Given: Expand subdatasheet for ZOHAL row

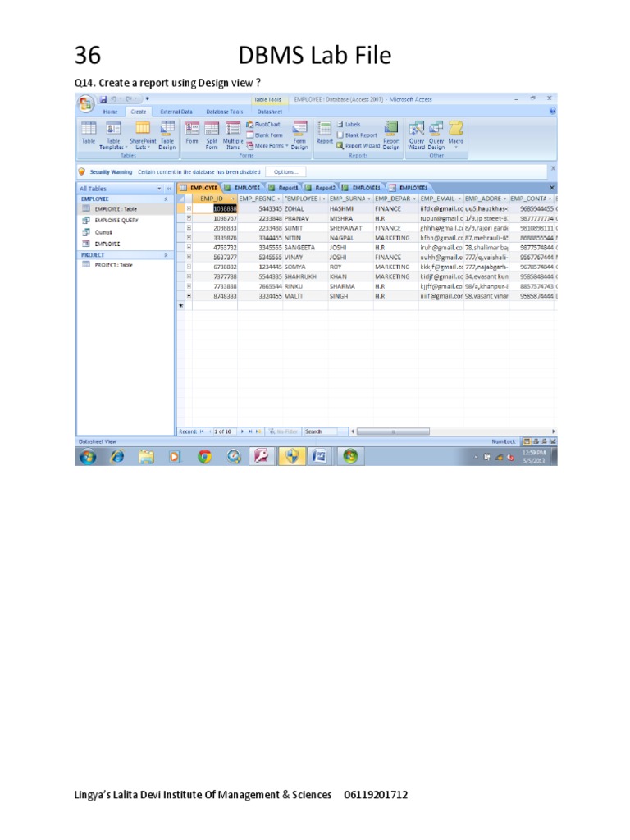Looking at the screenshot, I should 189,208.
